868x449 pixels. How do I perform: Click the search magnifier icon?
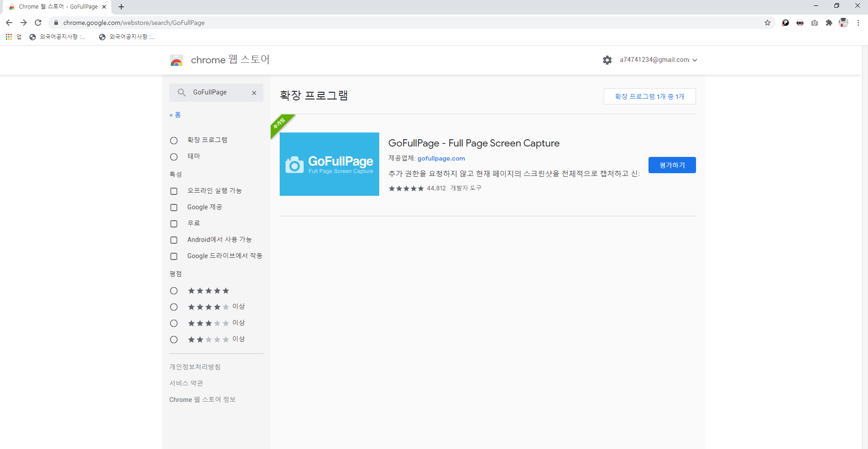[181, 92]
